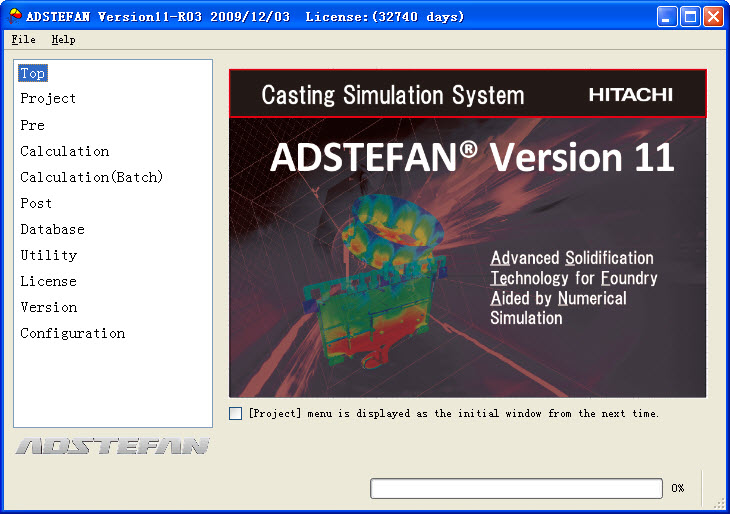Close the ADSTEFAN window
Screen dimensions: 730x514
click(713, 17)
